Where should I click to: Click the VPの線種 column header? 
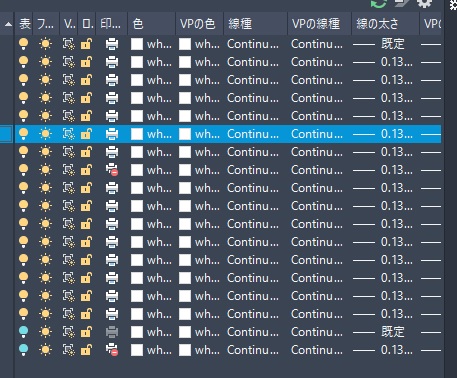pos(316,24)
